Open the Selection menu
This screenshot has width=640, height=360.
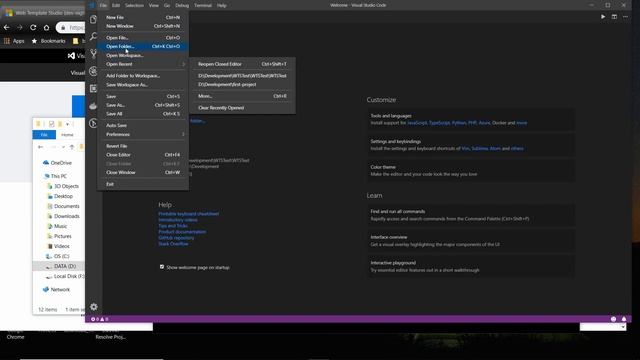[x=134, y=5]
